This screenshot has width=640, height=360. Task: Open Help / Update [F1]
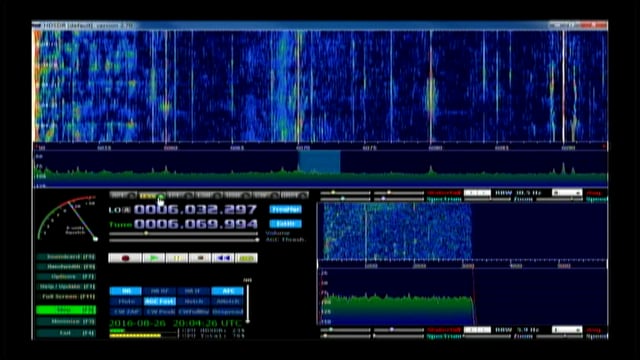[66, 287]
